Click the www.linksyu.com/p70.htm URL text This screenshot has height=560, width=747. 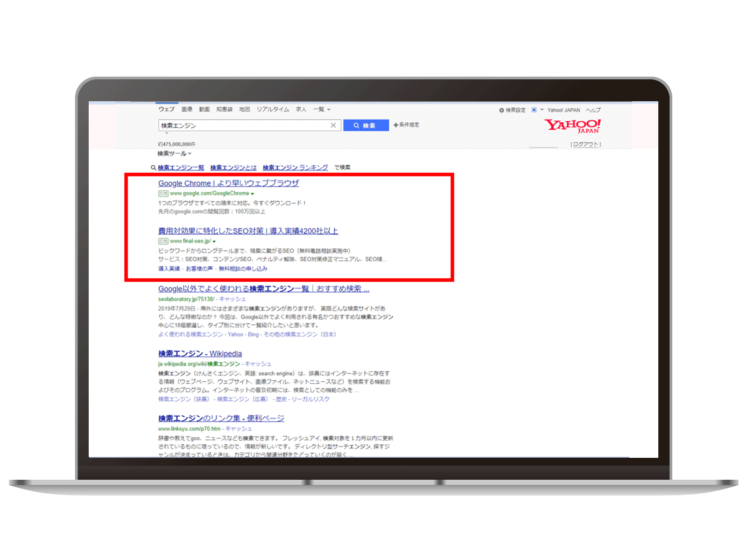coord(189,429)
